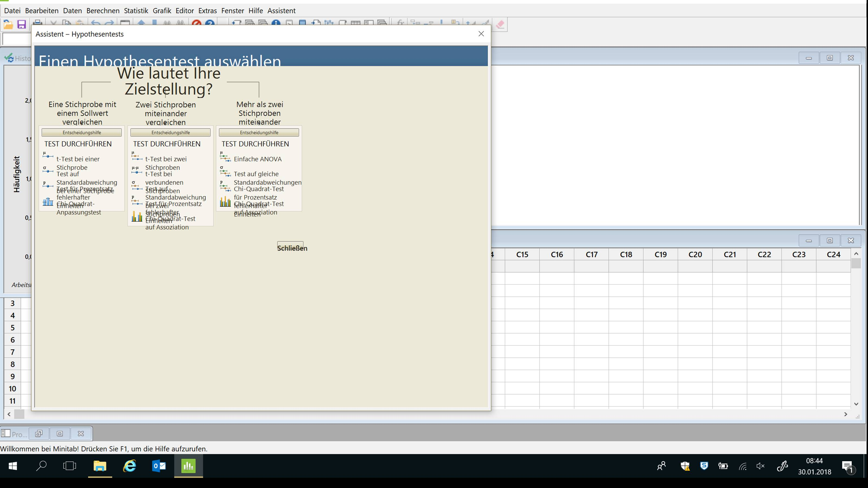
Task: Select the one-sample Prozentsatz test icon
Action: pyautogui.click(x=47, y=185)
